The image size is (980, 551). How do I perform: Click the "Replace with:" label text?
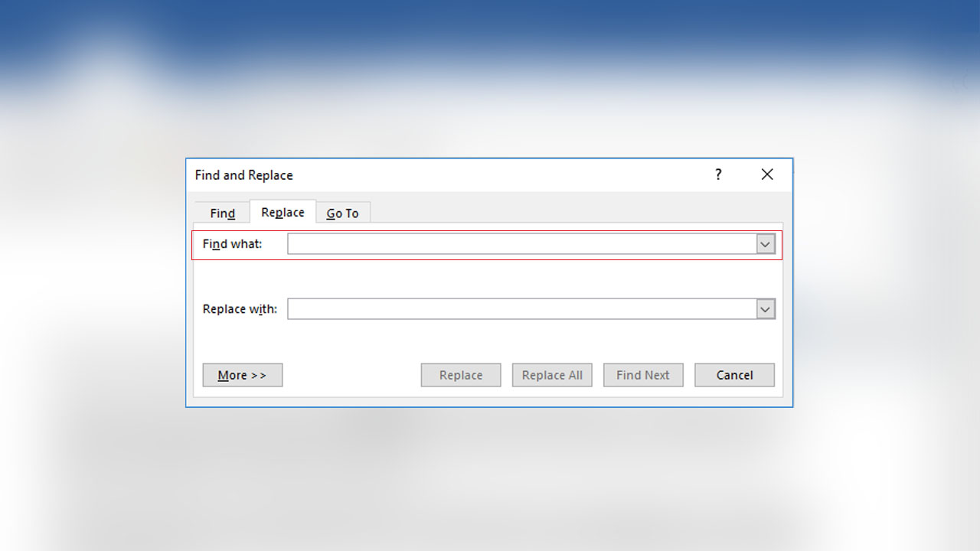pyautogui.click(x=240, y=309)
